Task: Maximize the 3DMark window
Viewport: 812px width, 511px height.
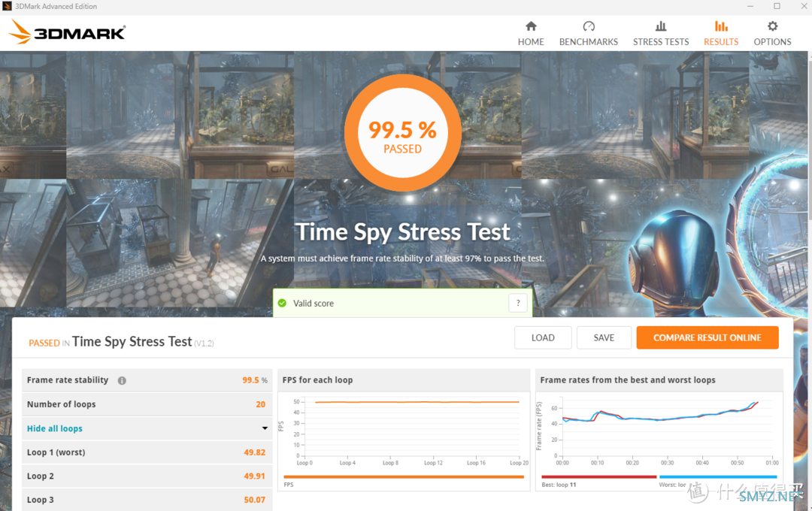Action: pos(777,6)
